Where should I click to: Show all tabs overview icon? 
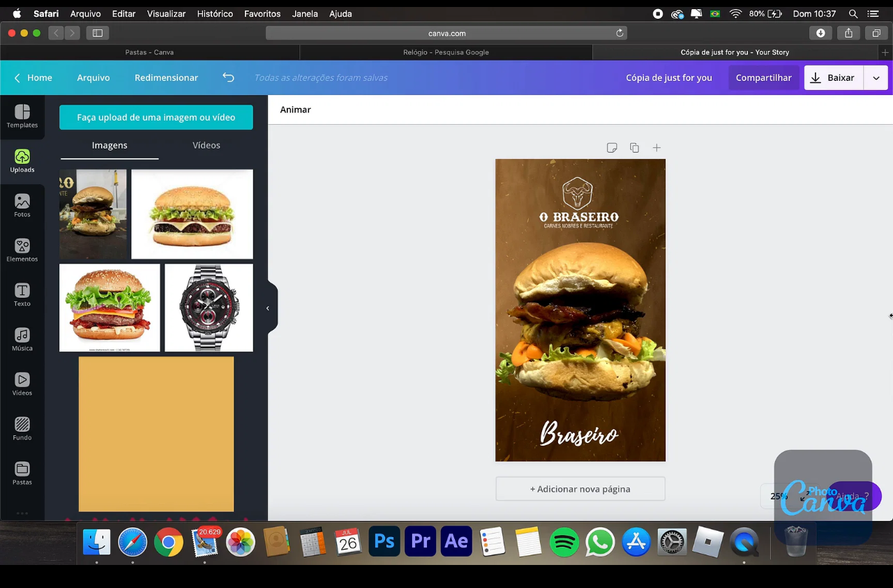coord(876,33)
